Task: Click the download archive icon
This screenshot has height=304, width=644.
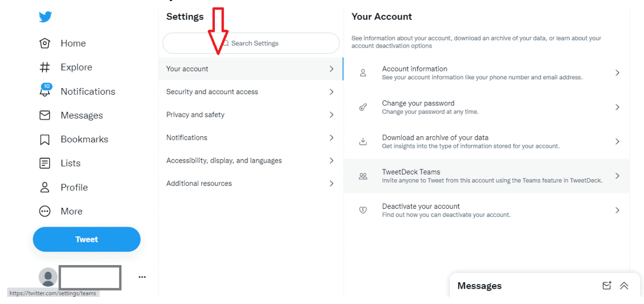Action: click(x=363, y=141)
